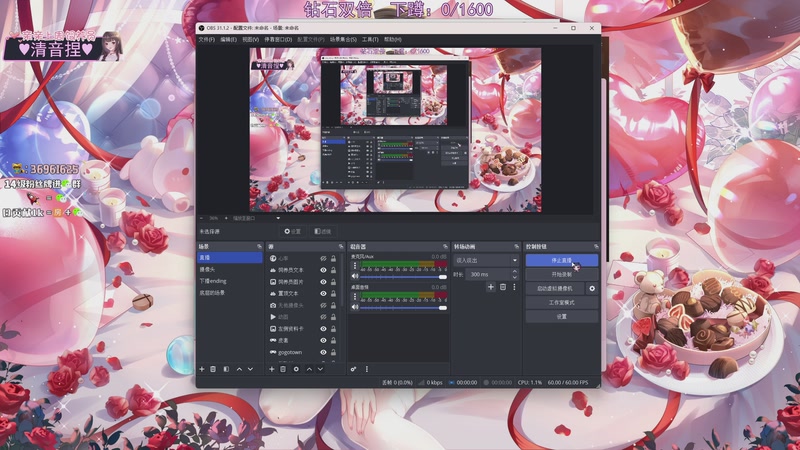This screenshot has height=450, width=800.
Task: Undock the Sources panel via header icon
Action: tap(341, 247)
